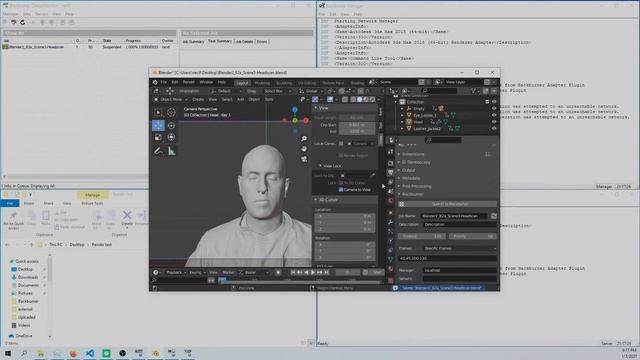The image size is (640, 360).
Task: Click eyedropper icon in View Lock section
Action: (372, 176)
